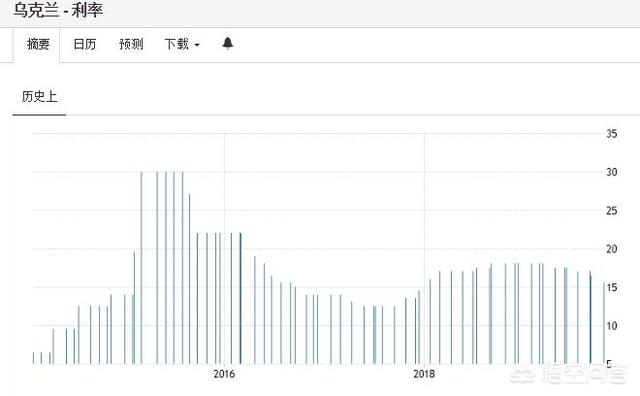Click the 35 y-axis value
This screenshot has height=396, width=640.
(611, 134)
